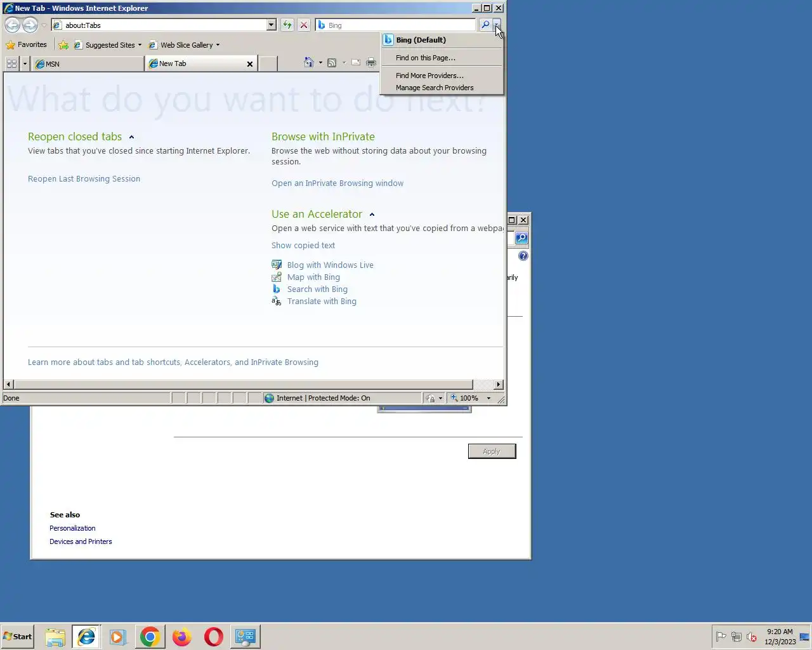The height and width of the screenshot is (650, 812).
Task: Click inside the Bing search box
Action: (396, 25)
